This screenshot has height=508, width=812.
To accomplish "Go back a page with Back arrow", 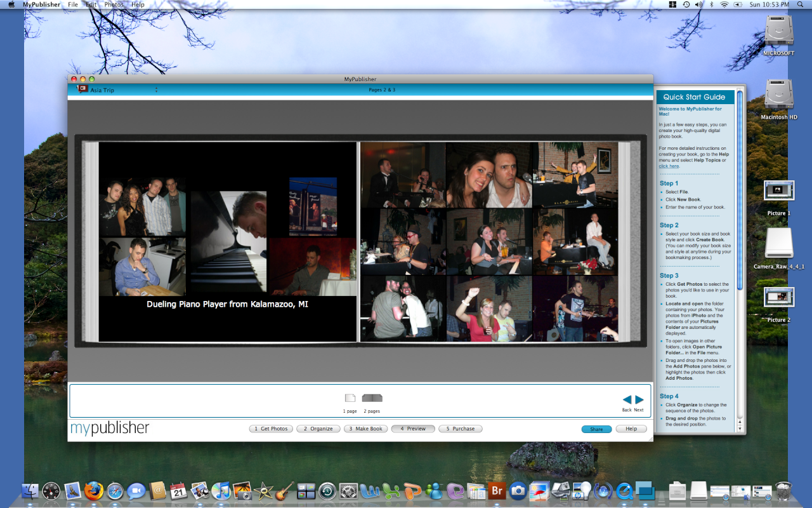I will tap(627, 399).
